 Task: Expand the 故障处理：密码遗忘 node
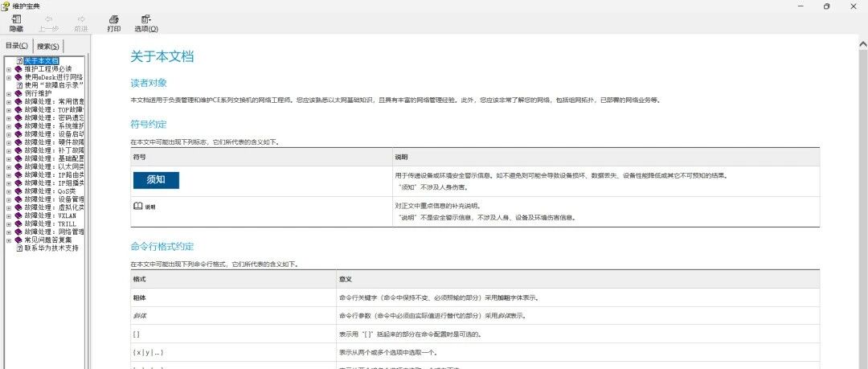point(9,118)
